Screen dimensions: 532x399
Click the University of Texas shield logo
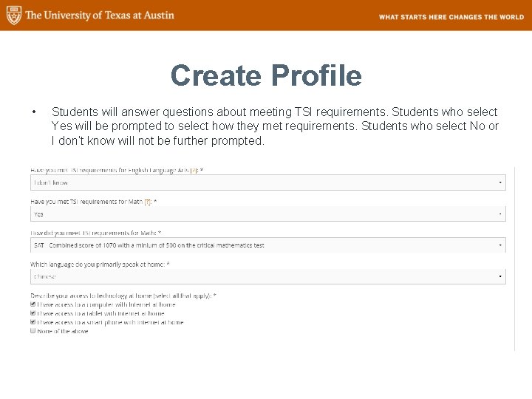tap(14, 16)
